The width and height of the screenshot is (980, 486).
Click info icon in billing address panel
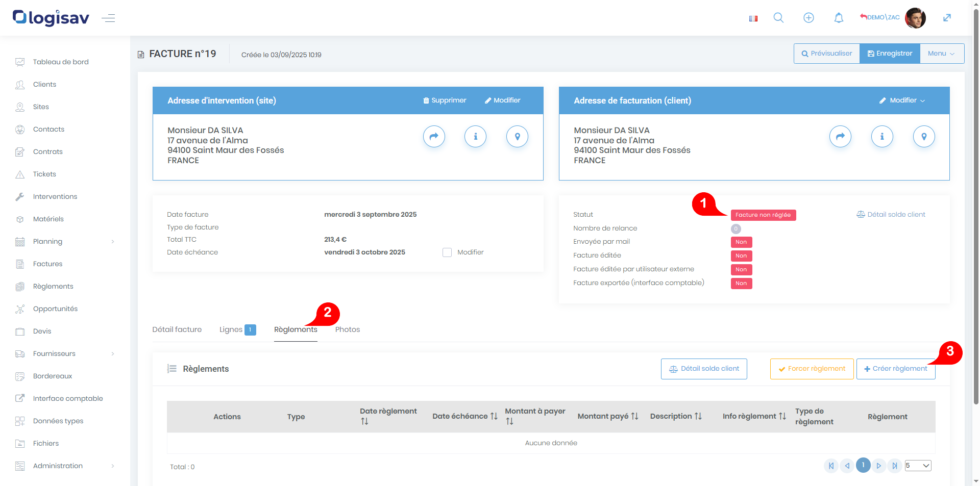pos(881,137)
